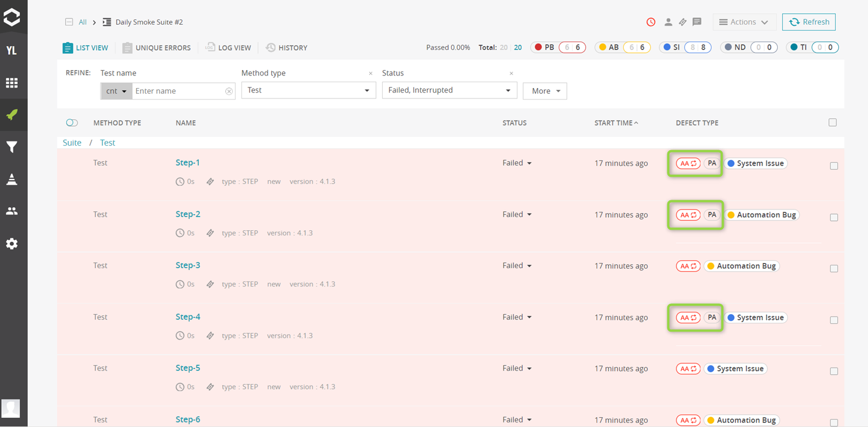Toggle the breadcrumb collapse box before All
The height and width of the screenshot is (427, 868).
69,22
